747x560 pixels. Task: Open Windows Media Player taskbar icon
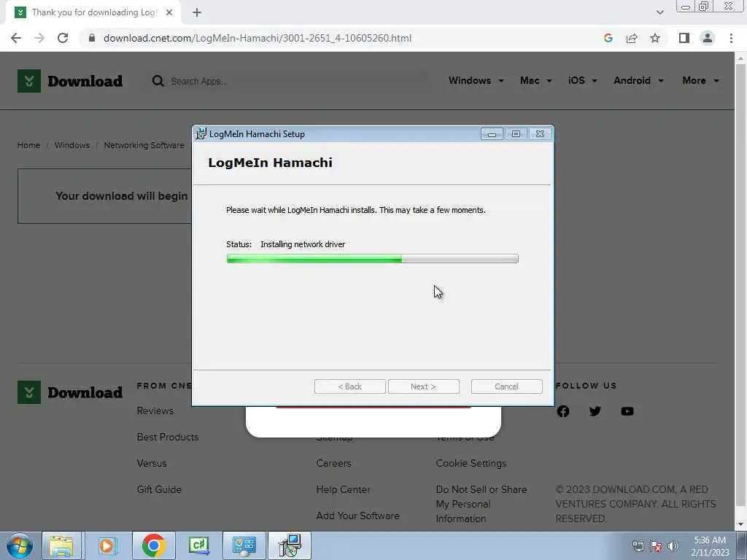point(107,545)
